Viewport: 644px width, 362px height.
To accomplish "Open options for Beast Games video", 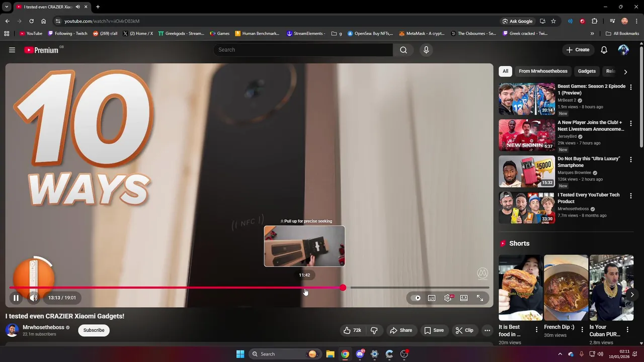I will (631, 87).
